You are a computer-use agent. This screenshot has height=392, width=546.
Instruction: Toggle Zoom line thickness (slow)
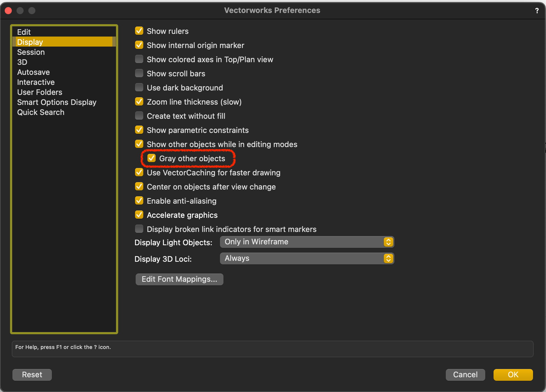click(139, 102)
